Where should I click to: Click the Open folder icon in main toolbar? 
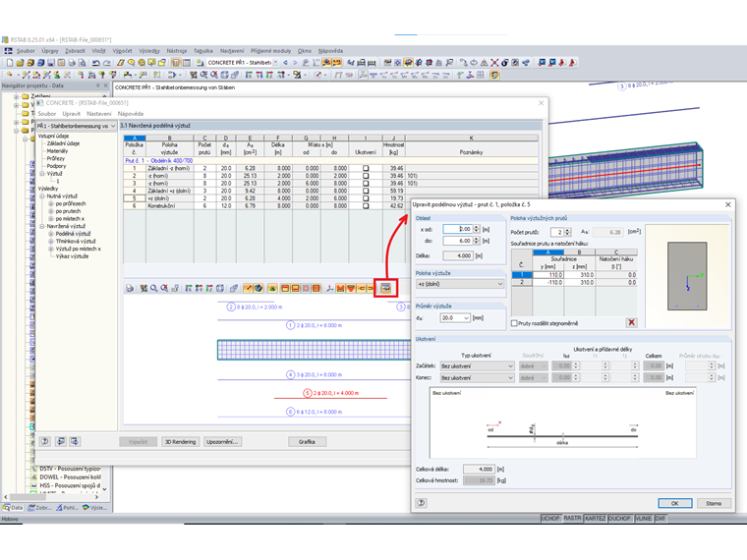click(x=20, y=63)
